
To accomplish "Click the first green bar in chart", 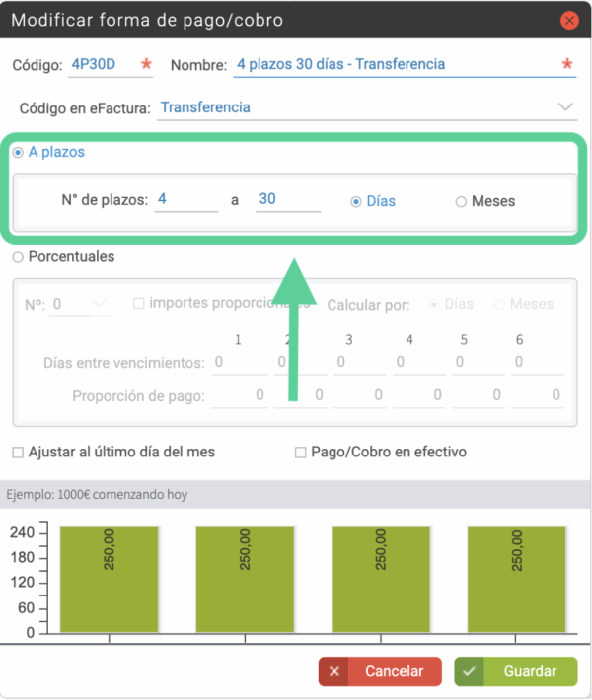I will click(x=110, y=579).
